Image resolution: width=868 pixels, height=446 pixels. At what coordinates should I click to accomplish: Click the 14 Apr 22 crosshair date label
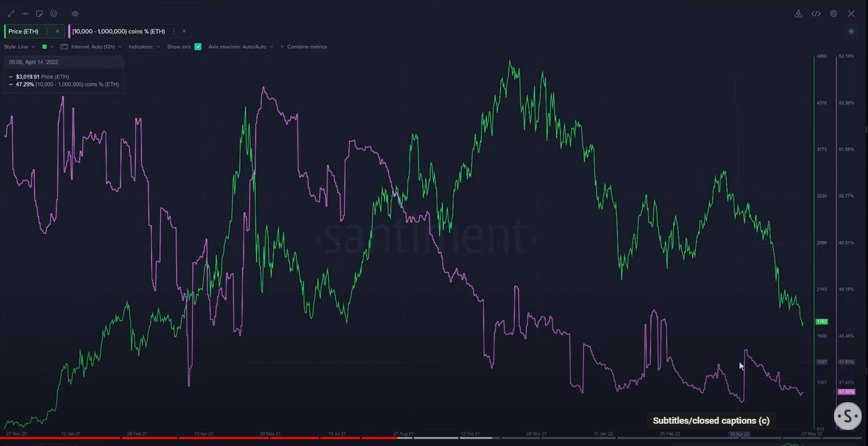tap(739, 434)
